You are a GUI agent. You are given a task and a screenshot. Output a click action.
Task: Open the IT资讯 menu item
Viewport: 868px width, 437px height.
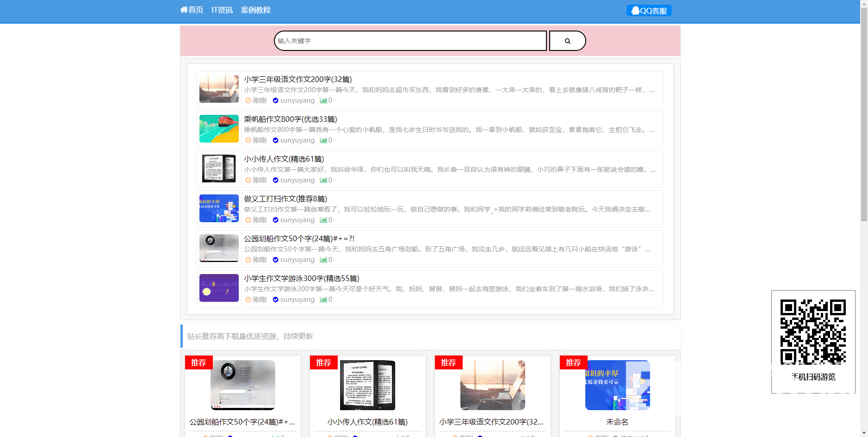[222, 10]
